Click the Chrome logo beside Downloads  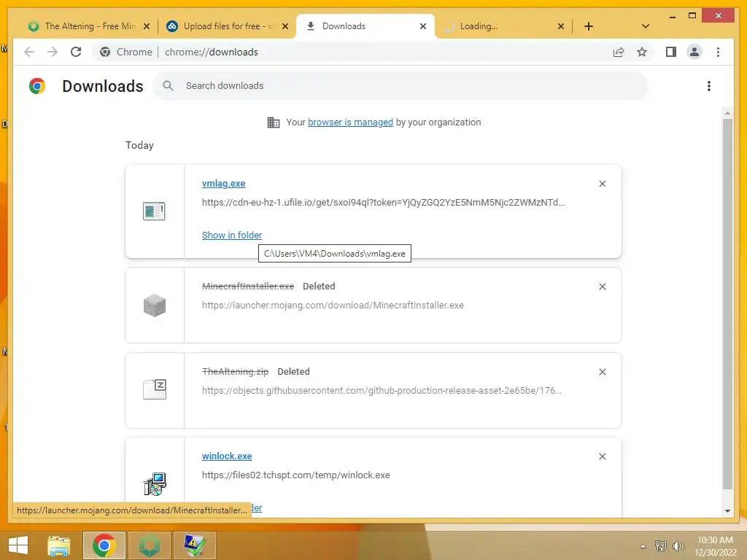37,86
